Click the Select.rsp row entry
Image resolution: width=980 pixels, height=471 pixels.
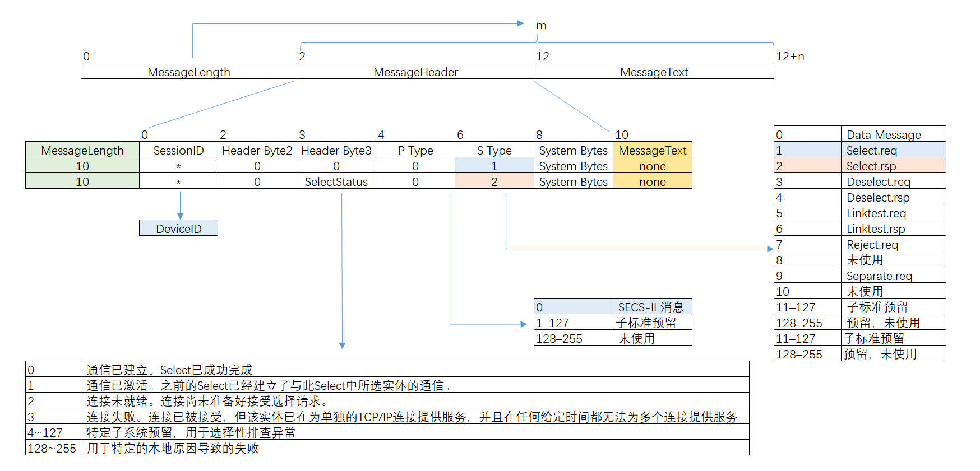[871, 166]
